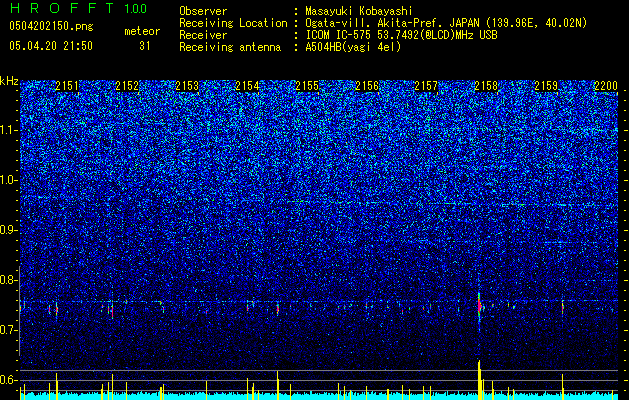This screenshot has width=629, height=400.
Task: Click the 1.0 kHz axis label
Action: pyautogui.click(x=9, y=180)
